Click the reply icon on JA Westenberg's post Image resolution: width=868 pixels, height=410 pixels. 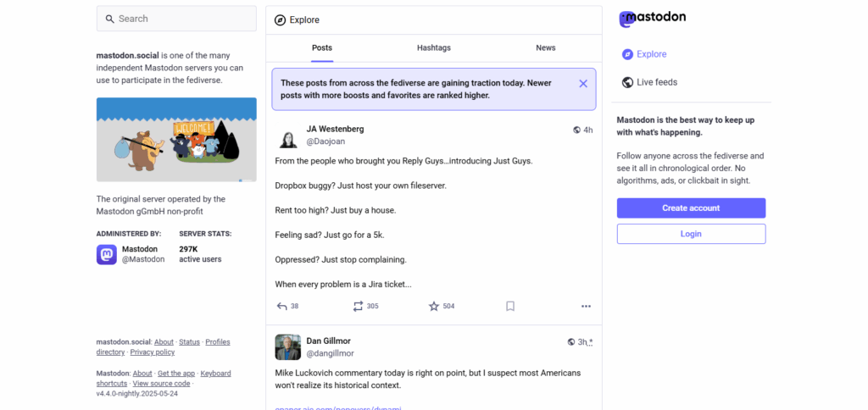(282, 306)
